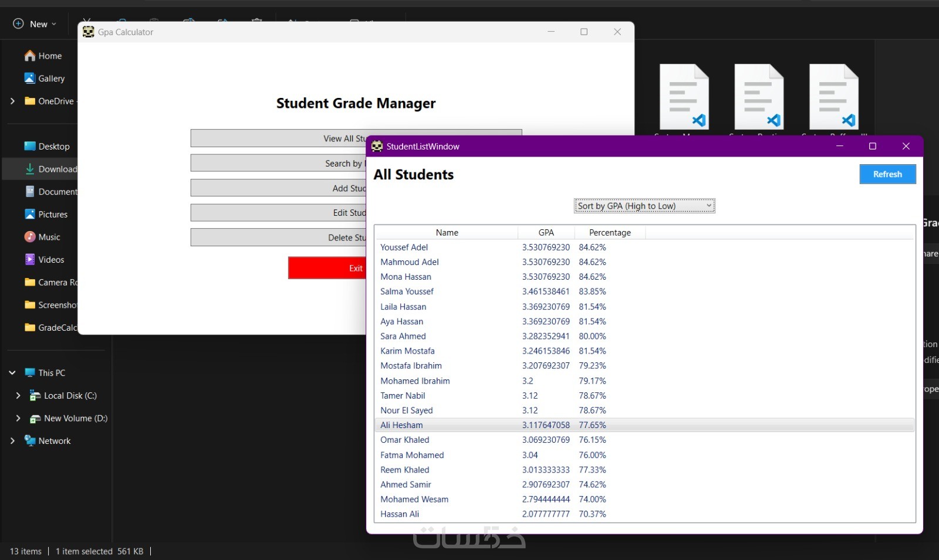Click the Edit Student button in Gpa Calculator
Viewport: 939px width, 560px height.
[278, 212]
